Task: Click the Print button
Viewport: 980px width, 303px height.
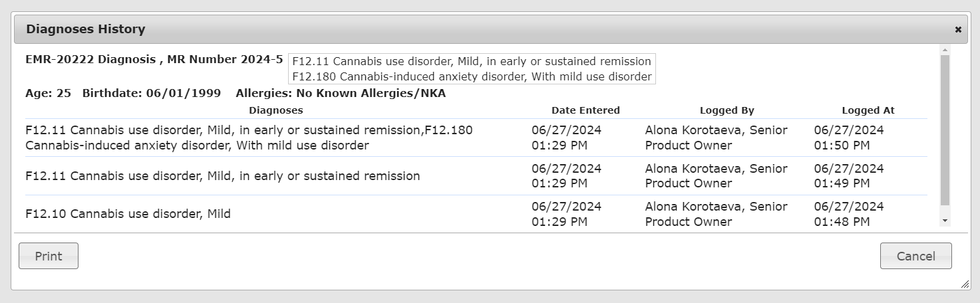Action: click(x=49, y=256)
